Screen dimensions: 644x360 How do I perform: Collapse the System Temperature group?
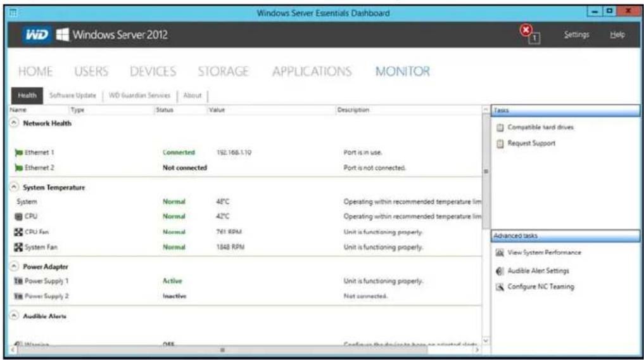14,187
